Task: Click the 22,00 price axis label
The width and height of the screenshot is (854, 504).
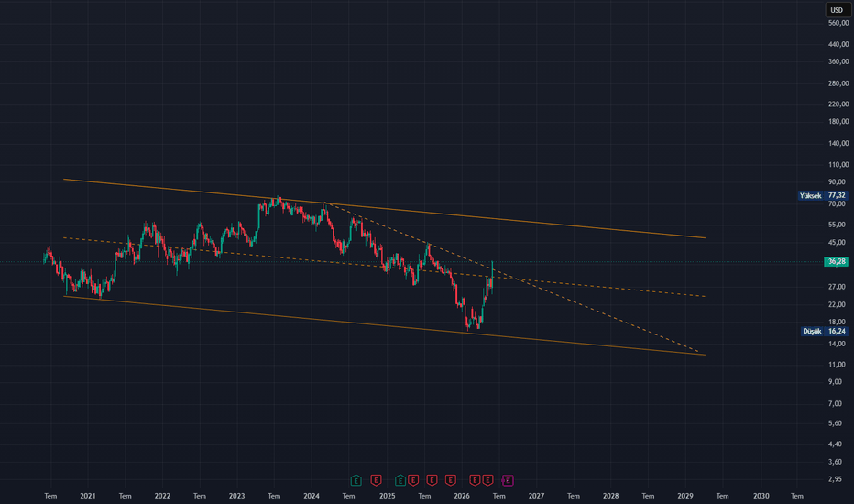Action: (x=838, y=304)
